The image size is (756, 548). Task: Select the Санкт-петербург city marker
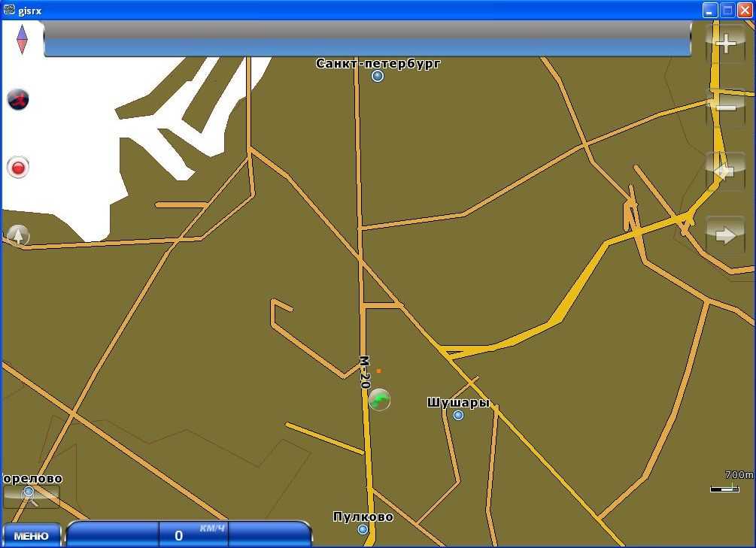378,76
